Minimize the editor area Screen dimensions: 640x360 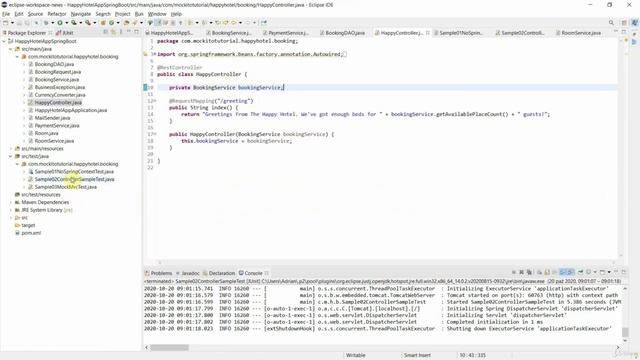[x=616, y=32]
